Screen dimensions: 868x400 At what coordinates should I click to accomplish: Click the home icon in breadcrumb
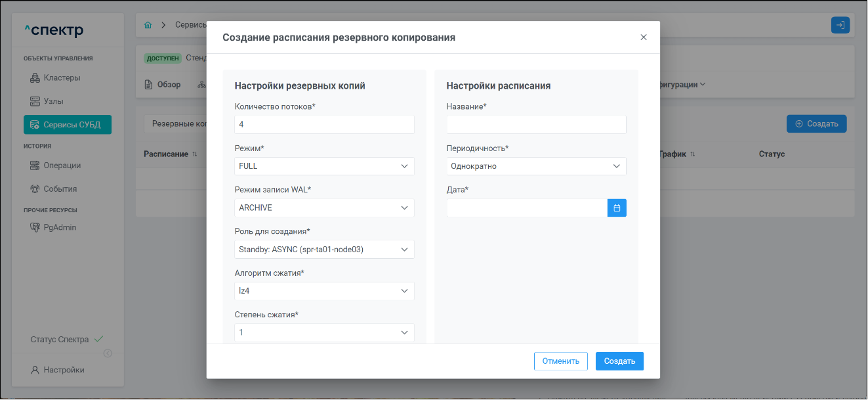[148, 25]
